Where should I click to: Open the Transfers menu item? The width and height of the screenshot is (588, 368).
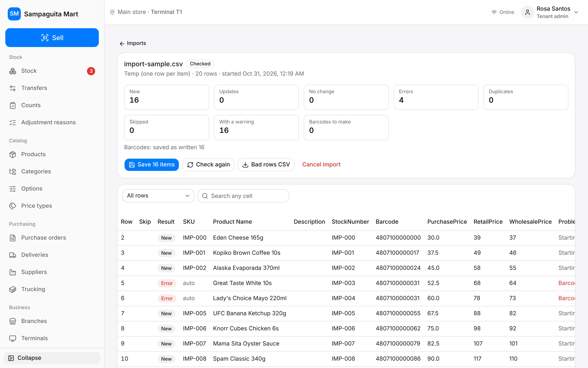[x=52, y=88]
